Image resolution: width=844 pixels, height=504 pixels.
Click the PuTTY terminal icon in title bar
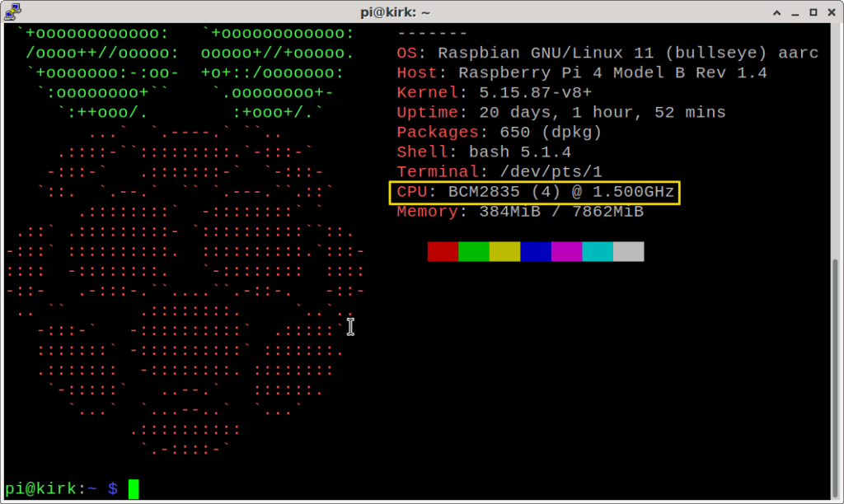12,12
